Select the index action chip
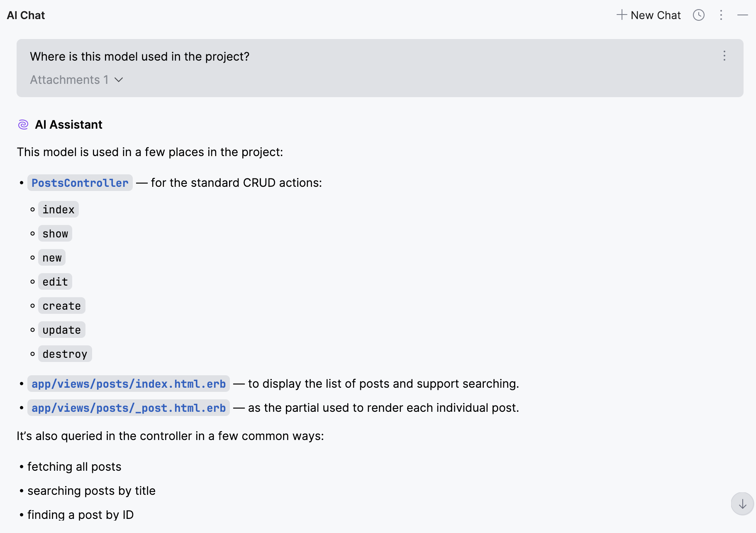Image resolution: width=756 pixels, height=533 pixels. (58, 209)
